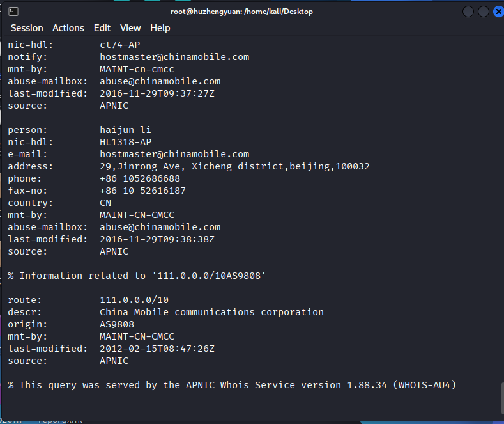Image resolution: width=504 pixels, height=424 pixels.
Task: Open the Edit menu
Action: point(102,28)
